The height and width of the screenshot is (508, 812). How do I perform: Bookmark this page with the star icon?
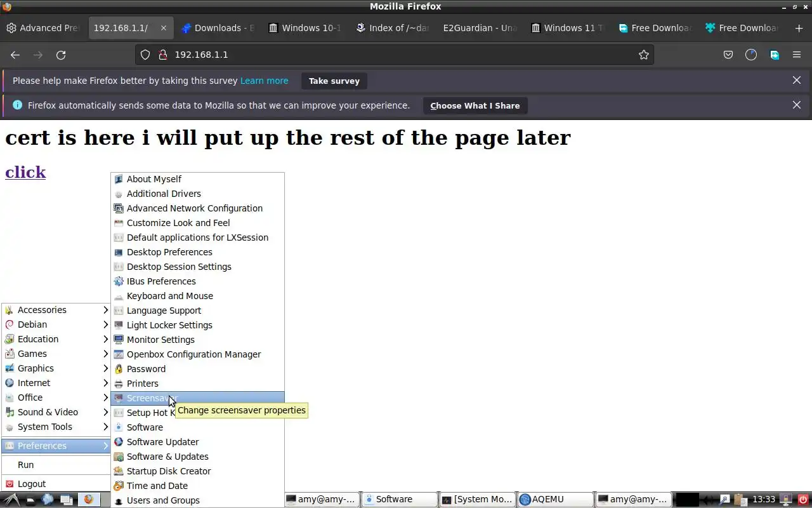(644, 55)
